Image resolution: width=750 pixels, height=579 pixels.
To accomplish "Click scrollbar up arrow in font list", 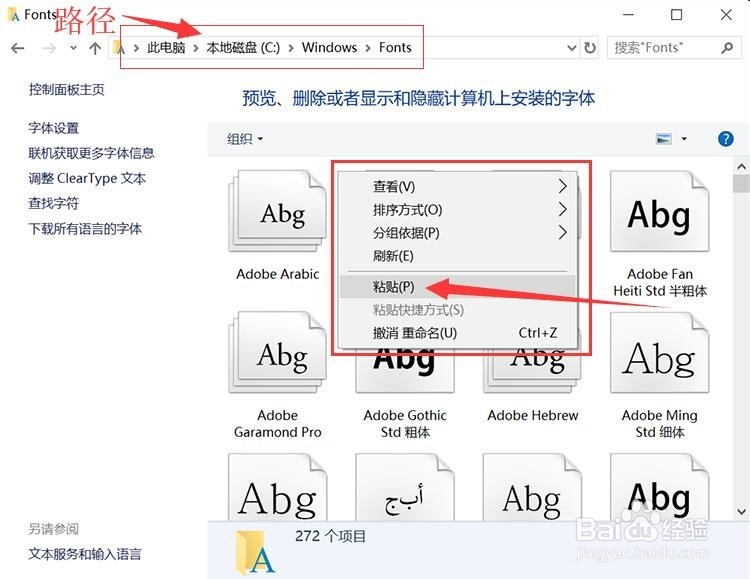I will [741, 167].
